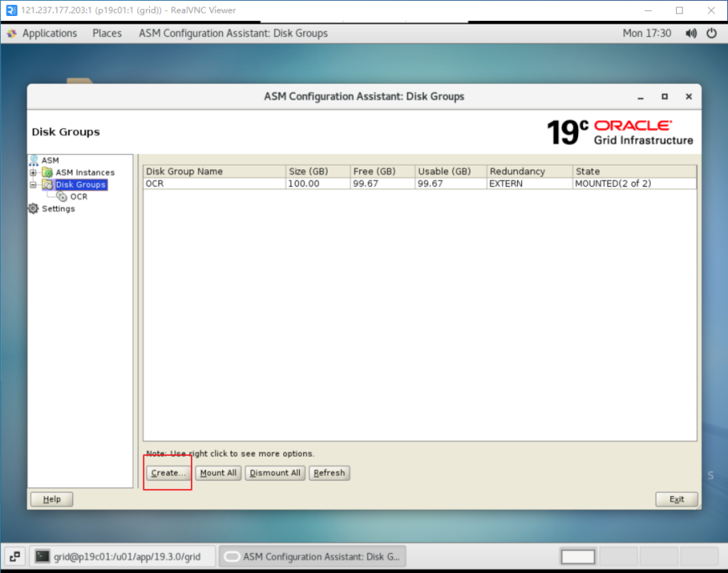Click the 100.00 size cell

pos(318,183)
